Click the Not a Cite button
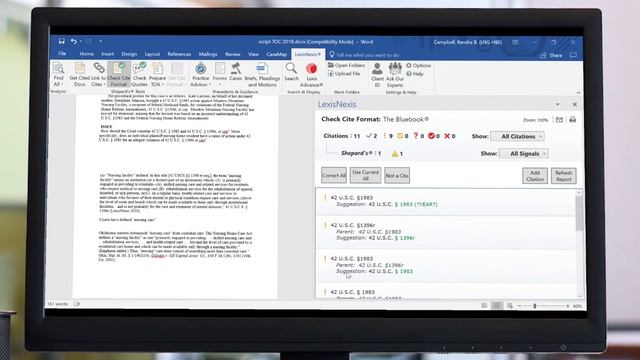640x360 pixels. tap(397, 176)
